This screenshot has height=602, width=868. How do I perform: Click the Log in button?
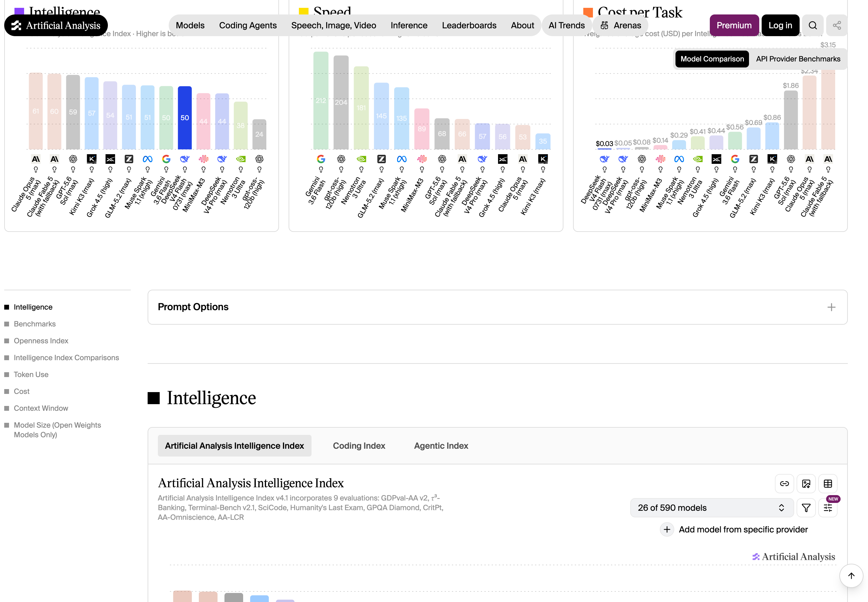click(780, 25)
